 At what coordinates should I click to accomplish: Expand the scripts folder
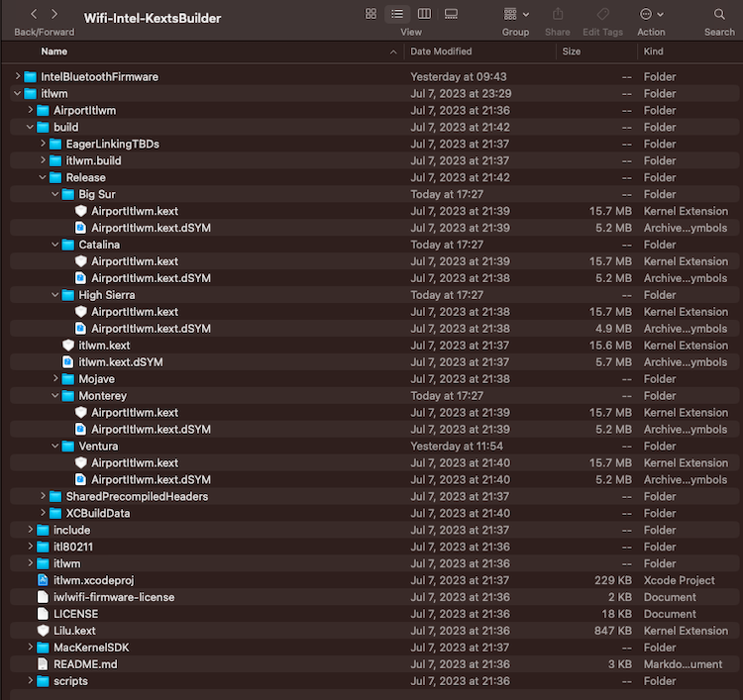click(31, 680)
